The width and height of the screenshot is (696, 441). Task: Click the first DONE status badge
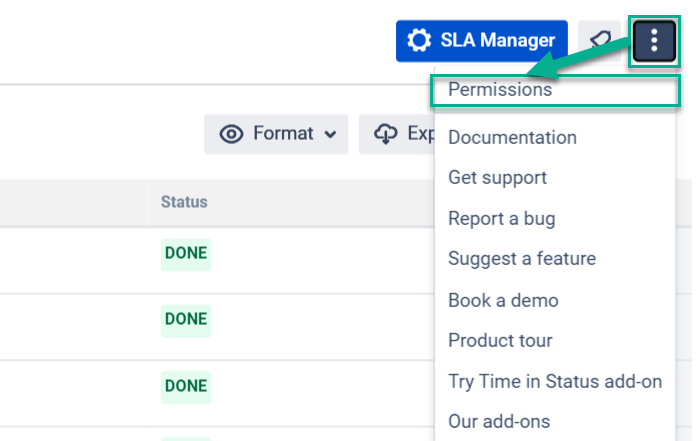(186, 253)
